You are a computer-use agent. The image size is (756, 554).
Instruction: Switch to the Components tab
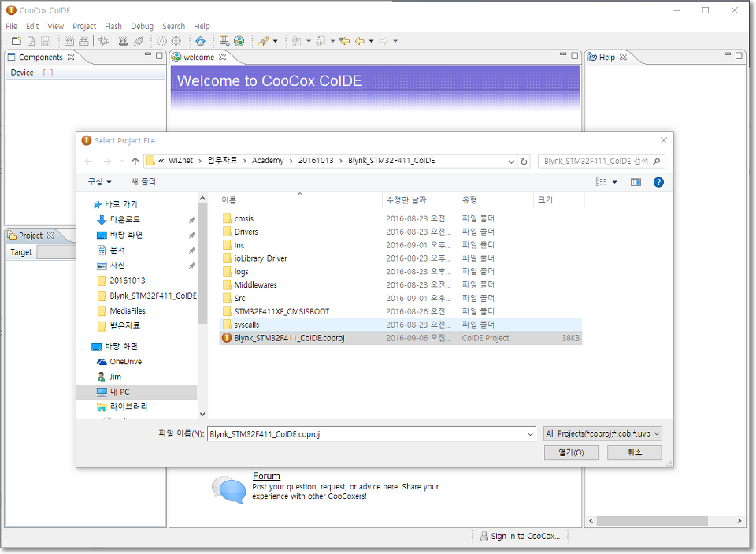click(41, 57)
